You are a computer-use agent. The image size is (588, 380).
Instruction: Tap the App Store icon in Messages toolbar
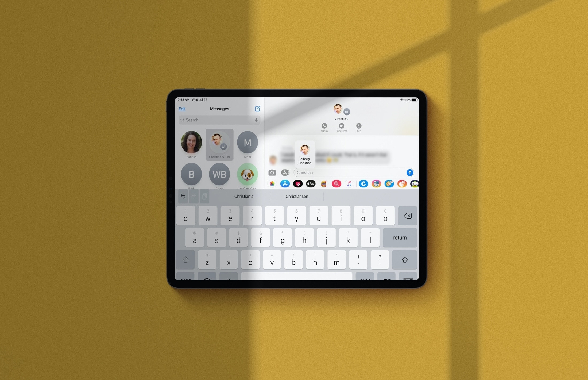tap(285, 185)
